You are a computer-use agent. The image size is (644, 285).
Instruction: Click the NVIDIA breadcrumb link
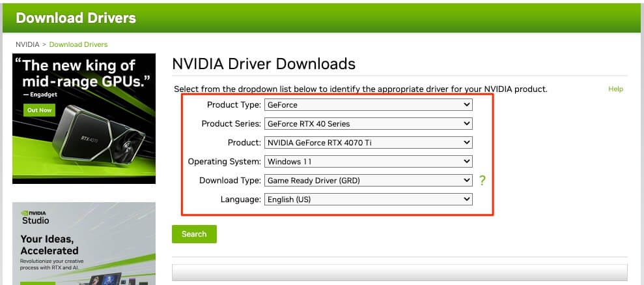(27, 44)
